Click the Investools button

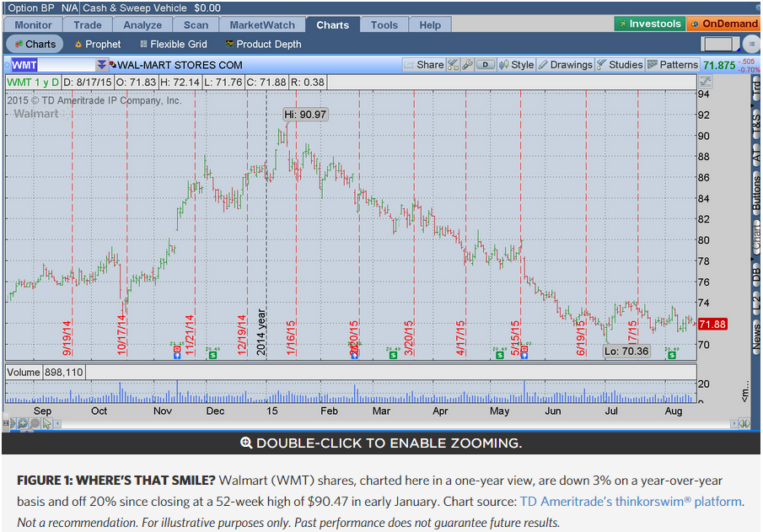point(650,24)
